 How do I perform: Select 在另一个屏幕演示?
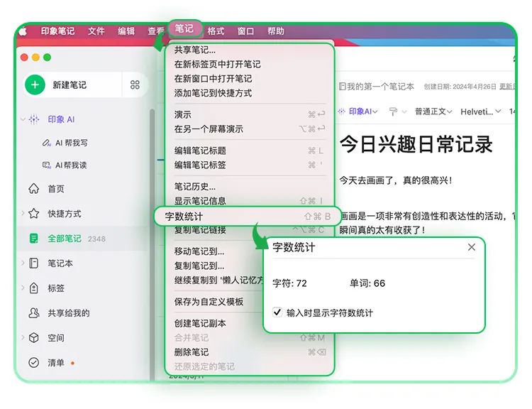(x=250, y=129)
